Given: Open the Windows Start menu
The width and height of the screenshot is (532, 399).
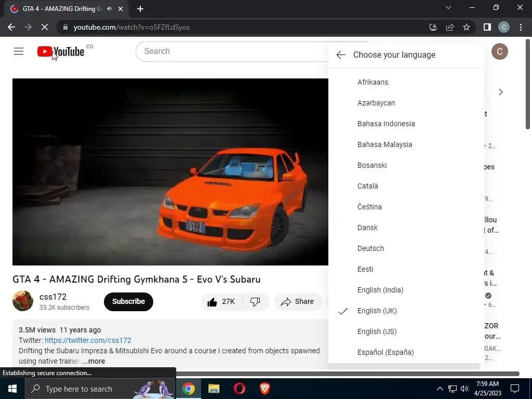Looking at the screenshot, I should [12, 389].
